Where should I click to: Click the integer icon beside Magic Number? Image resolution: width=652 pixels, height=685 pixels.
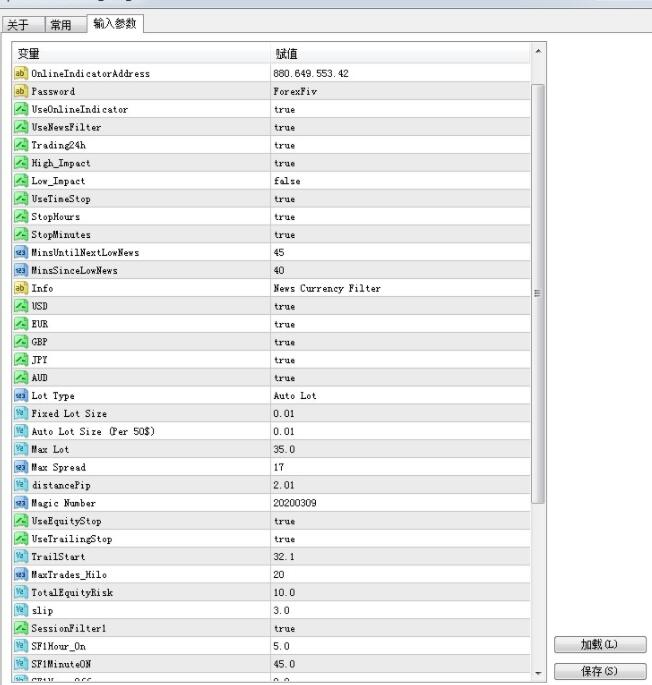[21, 503]
